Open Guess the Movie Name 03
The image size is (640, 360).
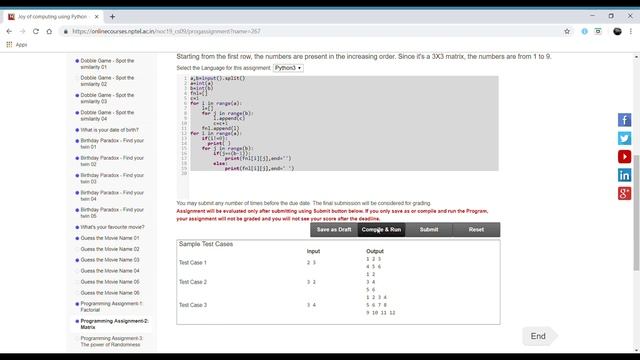point(110,260)
